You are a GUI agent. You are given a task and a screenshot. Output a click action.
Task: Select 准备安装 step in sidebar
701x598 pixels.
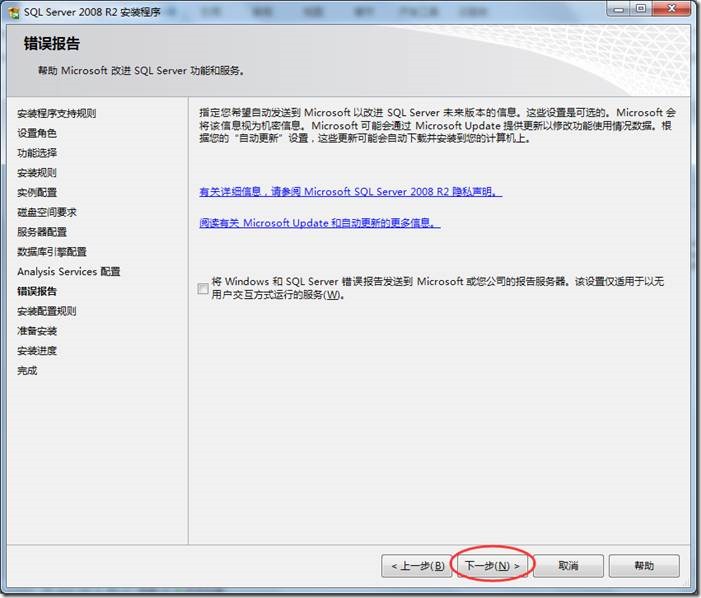[37, 331]
